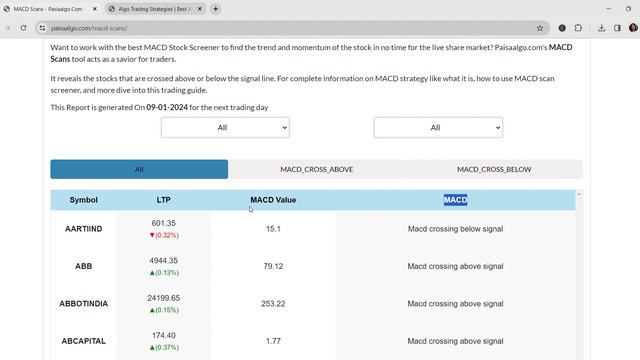Minimize the browser window
The height and width of the screenshot is (360, 640).
coord(609,9)
